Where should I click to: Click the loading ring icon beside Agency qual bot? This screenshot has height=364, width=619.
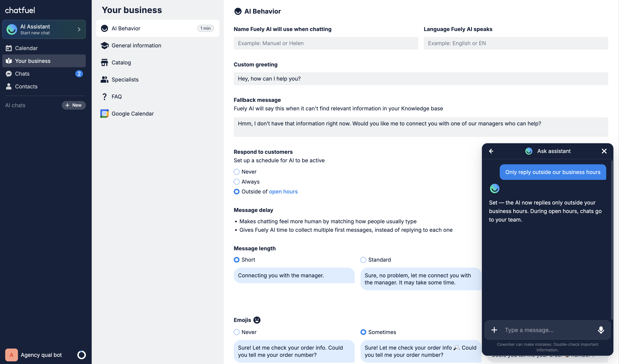pos(81,355)
